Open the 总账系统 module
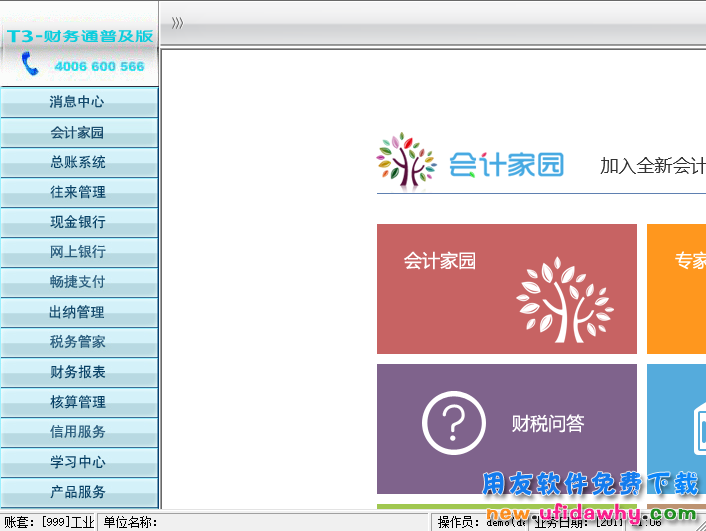The width and height of the screenshot is (706, 531). pos(78,162)
